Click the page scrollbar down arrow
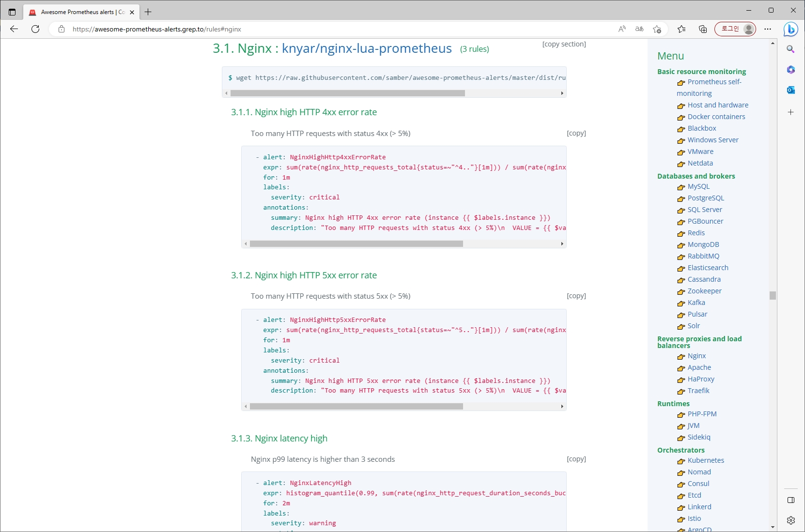This screenshot has height=532, width=805. click(773, 527)
